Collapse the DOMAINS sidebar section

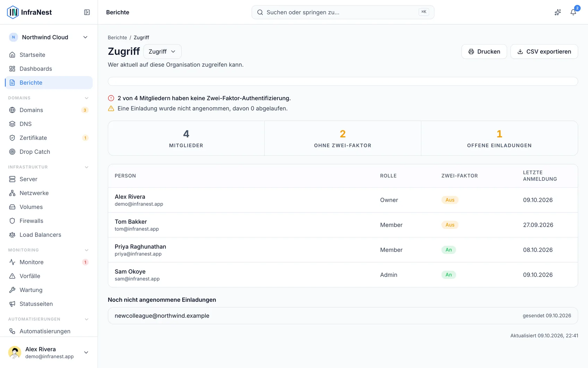[x=87, y=98]
